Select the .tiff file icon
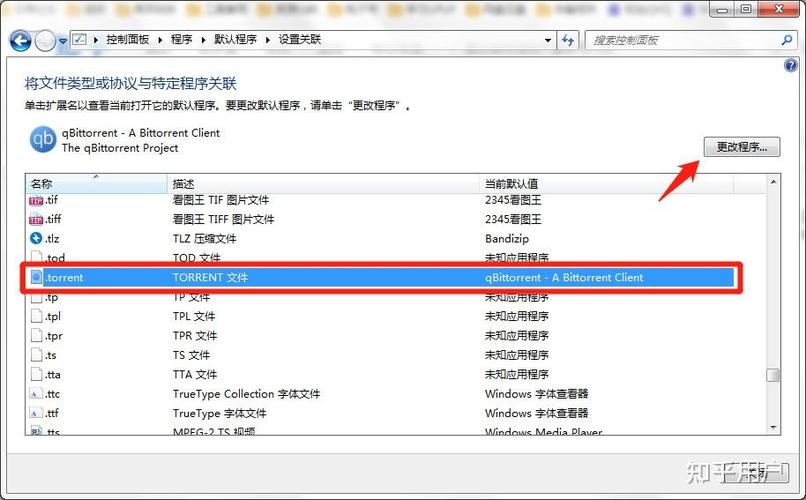806x500 pixels. (36, 220)
